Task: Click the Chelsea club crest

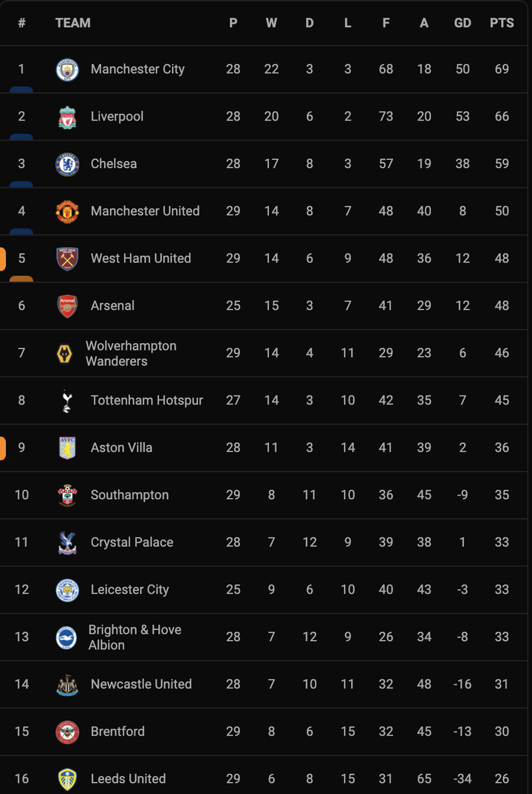Action: 67,163
